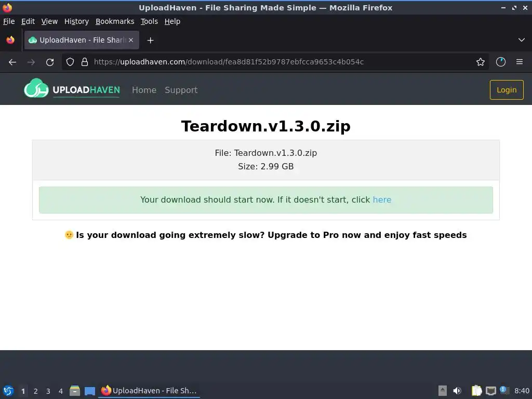
Task: Click the 'Size: 2.99 GB' text
Action: pos(266,167)
